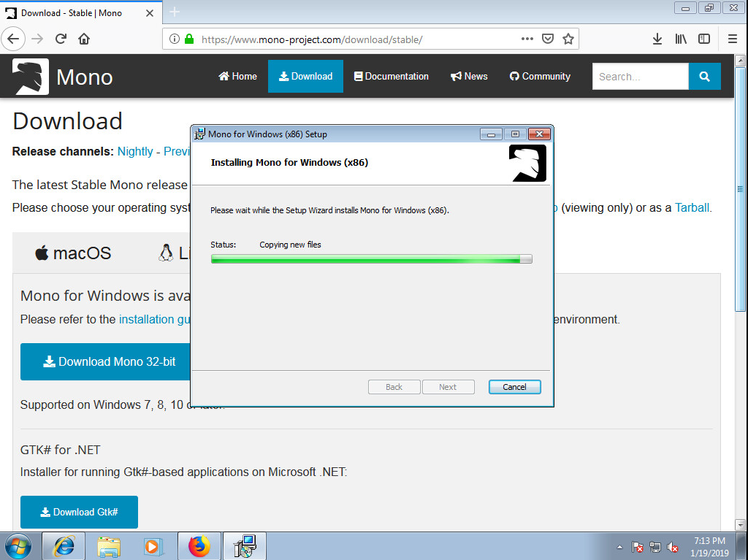The image size is (748, 560).
Task: Click the Download Mono 32-bit button
Action: 105,361
